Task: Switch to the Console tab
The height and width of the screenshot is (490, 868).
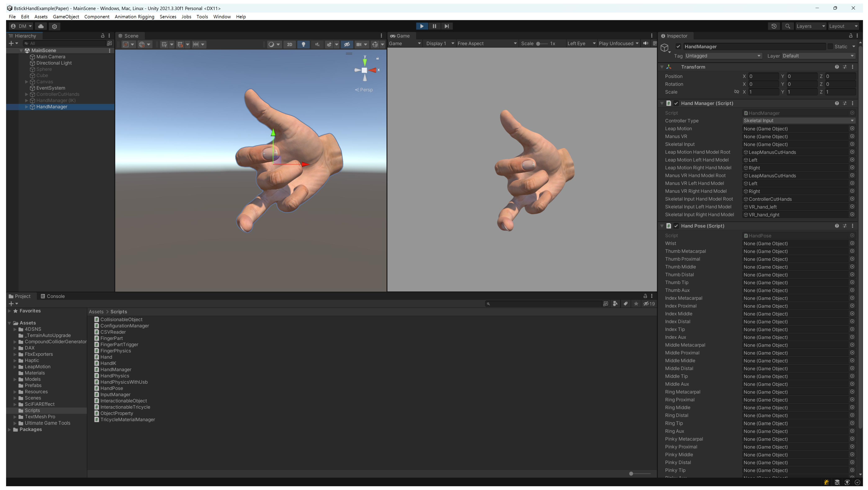Action: click(53, 296)
